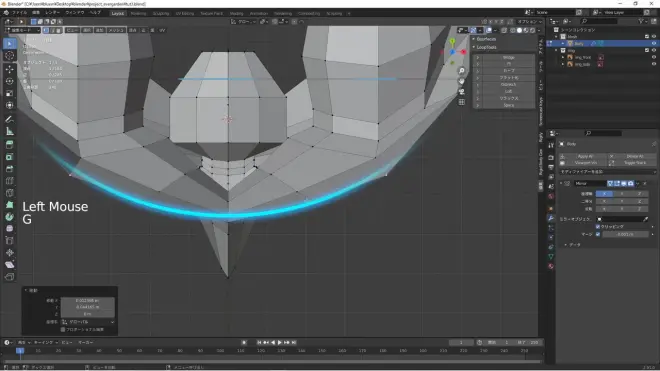Image resolution: width=660 pixels, height=371 pixels.
Task: Select the Inset Faces tool
Action: pyautogui.click(x=10, y=157)
